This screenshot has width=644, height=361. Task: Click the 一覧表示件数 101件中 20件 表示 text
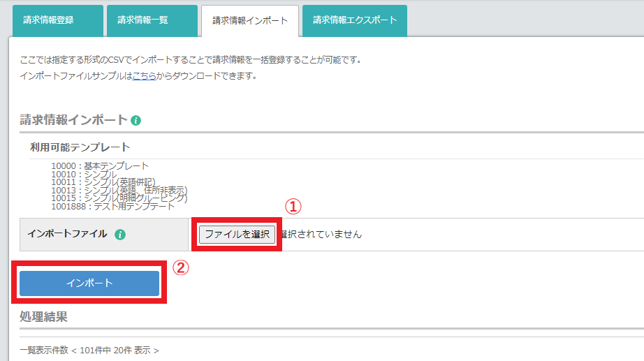point(89,351)
